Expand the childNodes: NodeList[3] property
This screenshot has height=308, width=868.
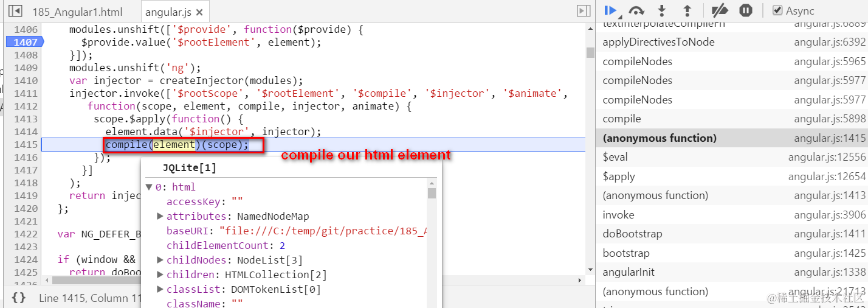pyautogui.click(x=160, y=260)
